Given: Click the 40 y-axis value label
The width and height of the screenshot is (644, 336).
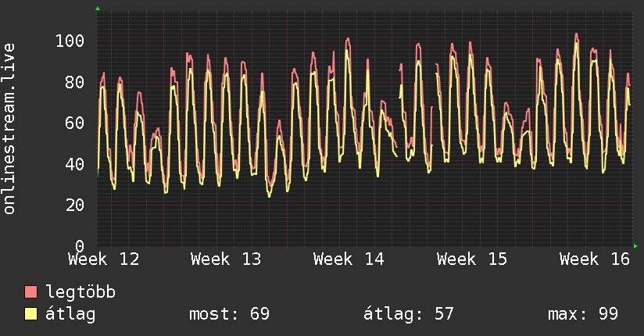Looking at the screenshot, I should tap(75, 164).
